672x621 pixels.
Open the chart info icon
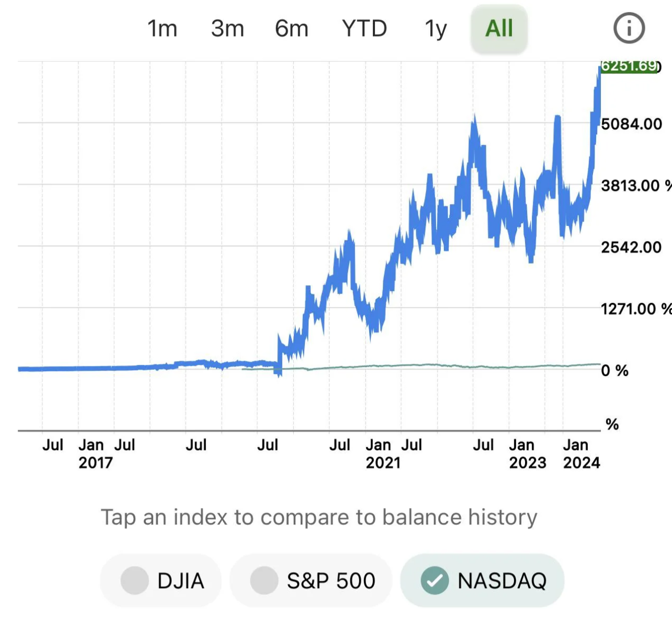pos(629,28)
